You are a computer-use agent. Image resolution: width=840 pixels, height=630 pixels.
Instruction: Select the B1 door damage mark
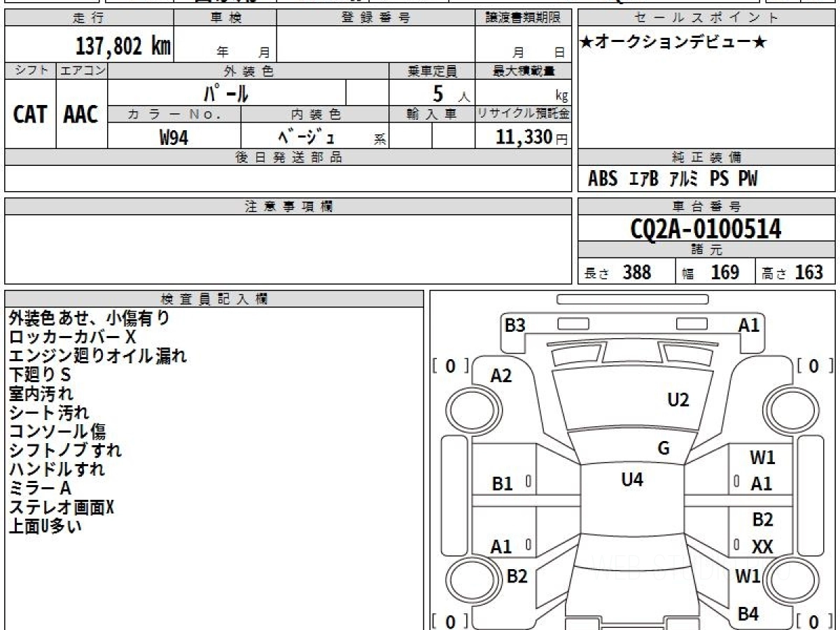click(x=503, y=484)
